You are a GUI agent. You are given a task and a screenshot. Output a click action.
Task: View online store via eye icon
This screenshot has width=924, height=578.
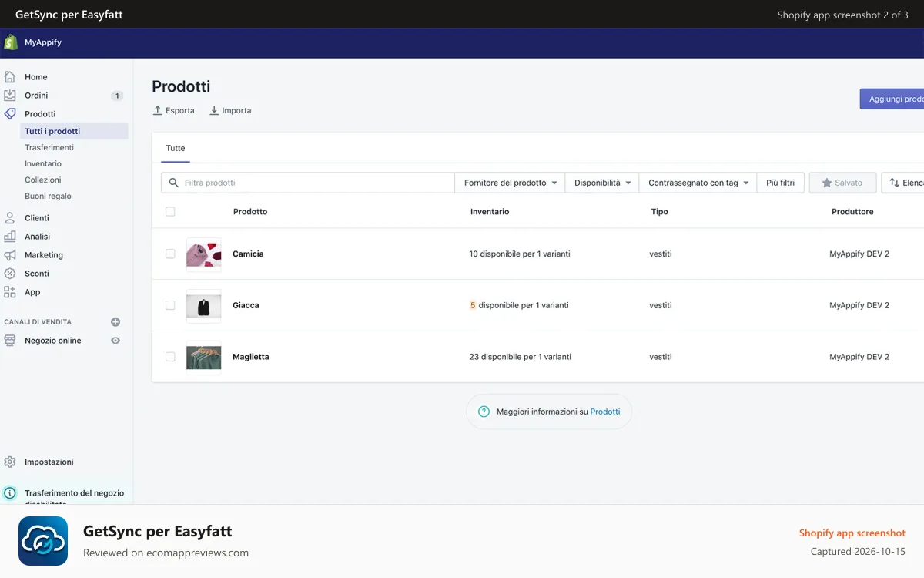click(115, 341)
